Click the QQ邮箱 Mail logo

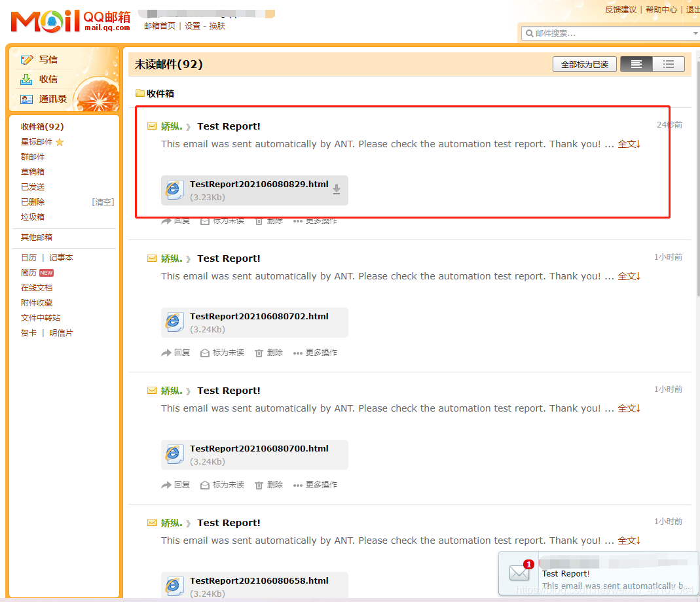71,21
